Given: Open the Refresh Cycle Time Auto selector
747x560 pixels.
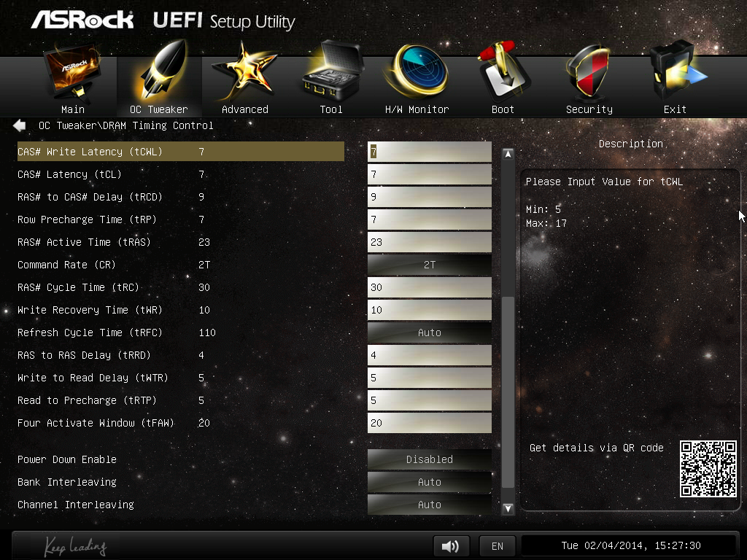Looking at the screenshot, I should tap(429, 332).
